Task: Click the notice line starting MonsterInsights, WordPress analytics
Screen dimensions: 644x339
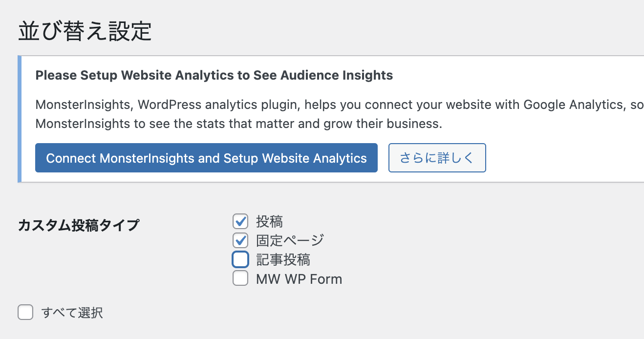Action: click(x=340, y=105)
